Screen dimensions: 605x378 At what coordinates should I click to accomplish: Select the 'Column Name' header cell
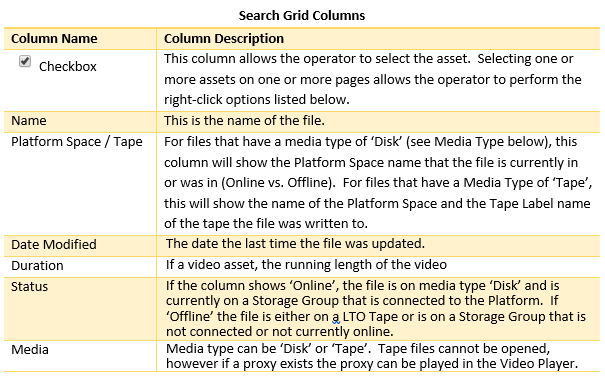click(80, 39)
